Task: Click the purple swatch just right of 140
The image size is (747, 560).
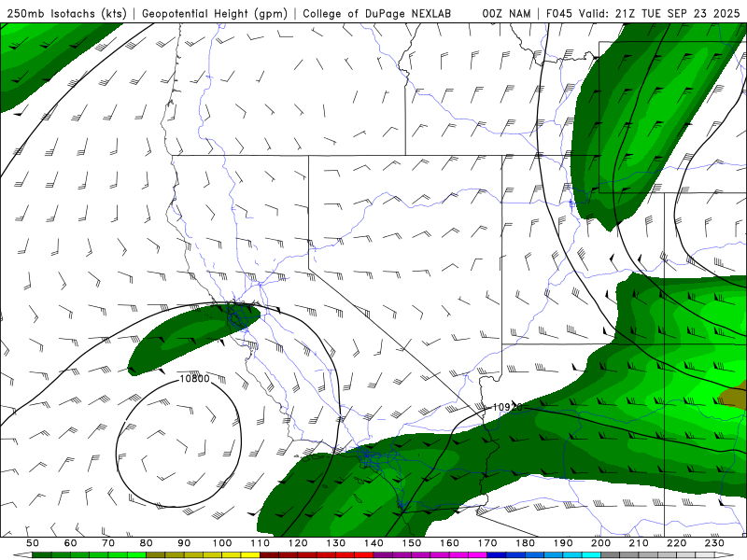Action: pos(384,555)
